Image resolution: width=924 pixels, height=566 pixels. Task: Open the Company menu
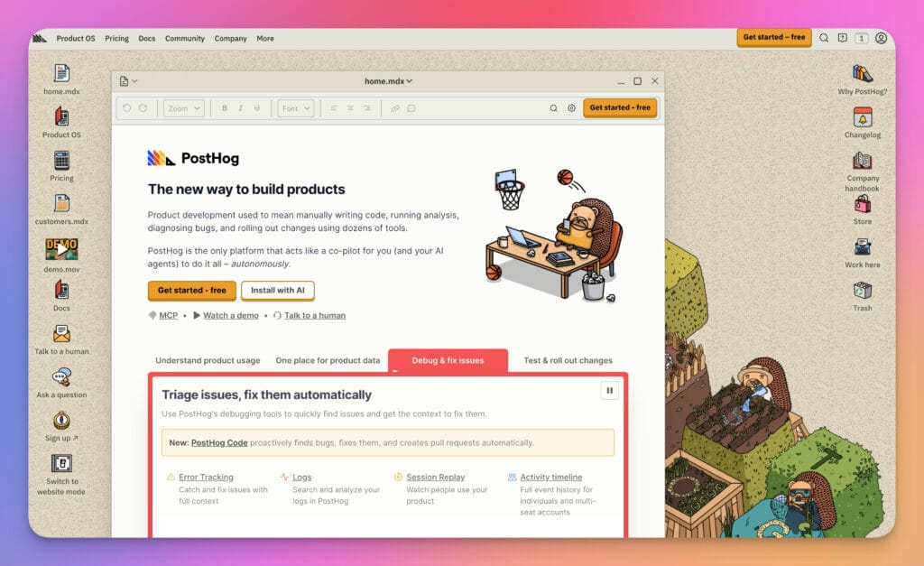(230, 38)
